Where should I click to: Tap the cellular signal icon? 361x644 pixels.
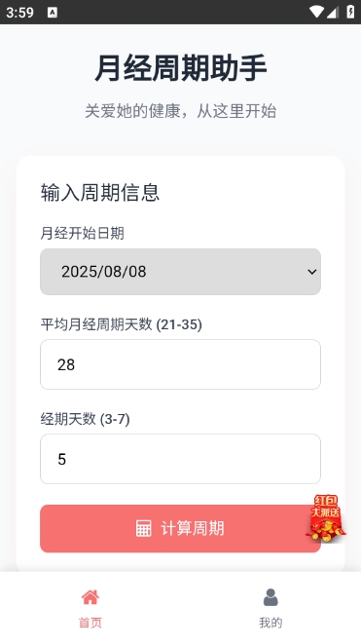click(x=333, y=12)
